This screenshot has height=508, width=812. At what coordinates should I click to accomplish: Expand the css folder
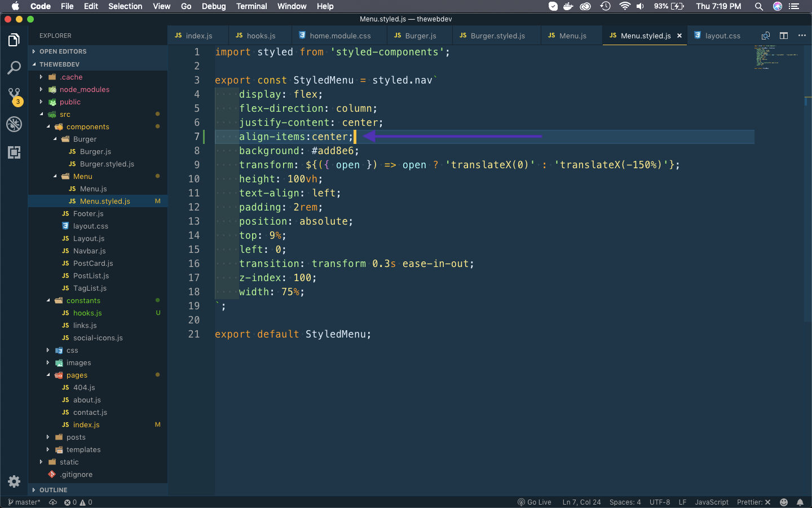pos(98,350)
